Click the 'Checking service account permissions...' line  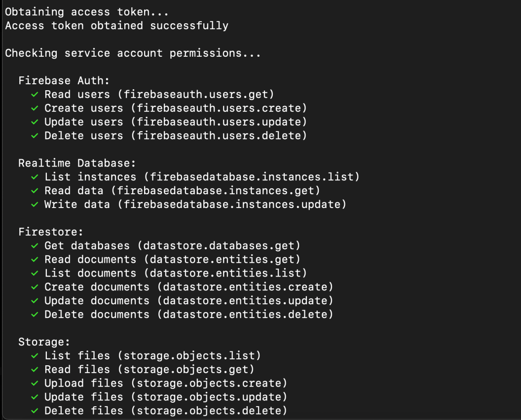tap(133, 53)
